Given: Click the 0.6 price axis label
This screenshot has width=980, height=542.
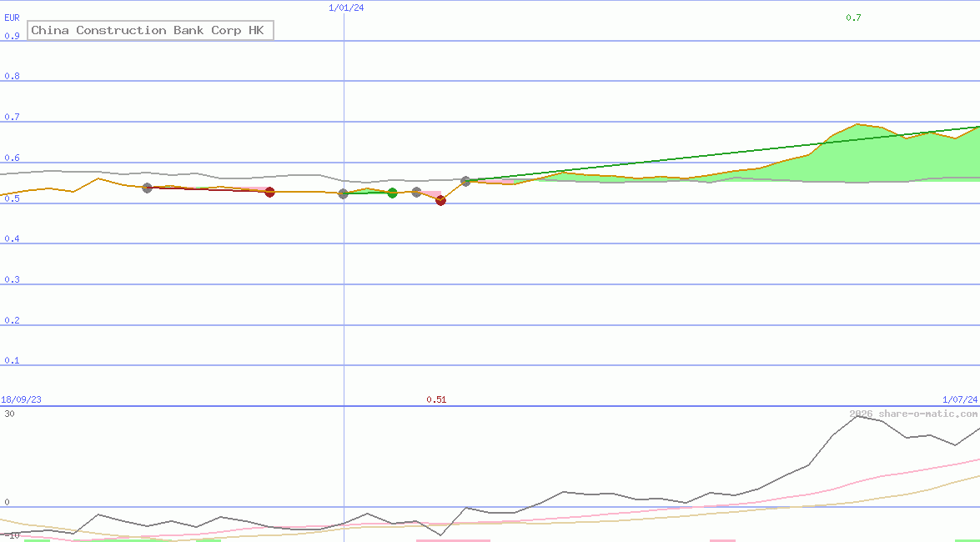Looking at the screenshot, I should tap(12, 158).
